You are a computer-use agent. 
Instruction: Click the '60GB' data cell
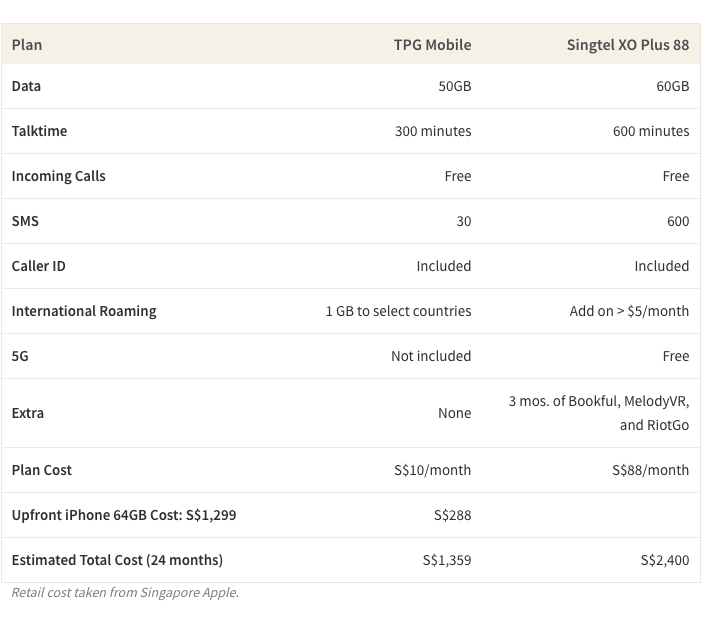coord(673,86)
